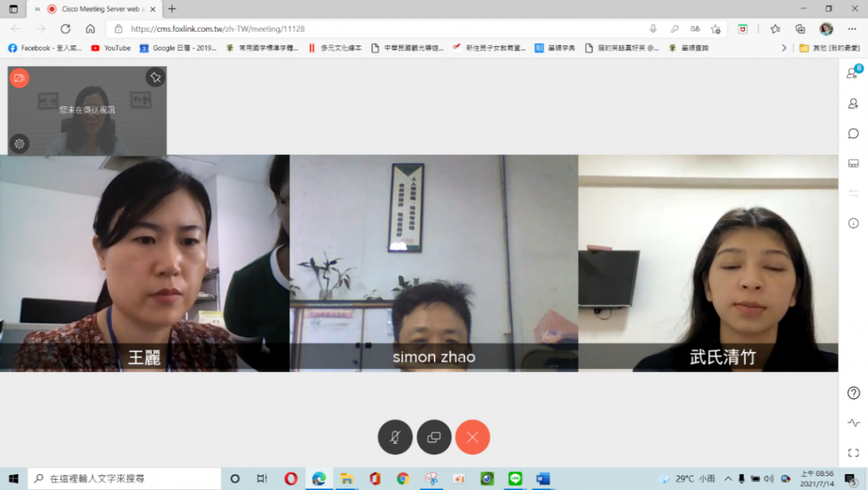Change the video layout in the sidebar

[x=854, y=164]
